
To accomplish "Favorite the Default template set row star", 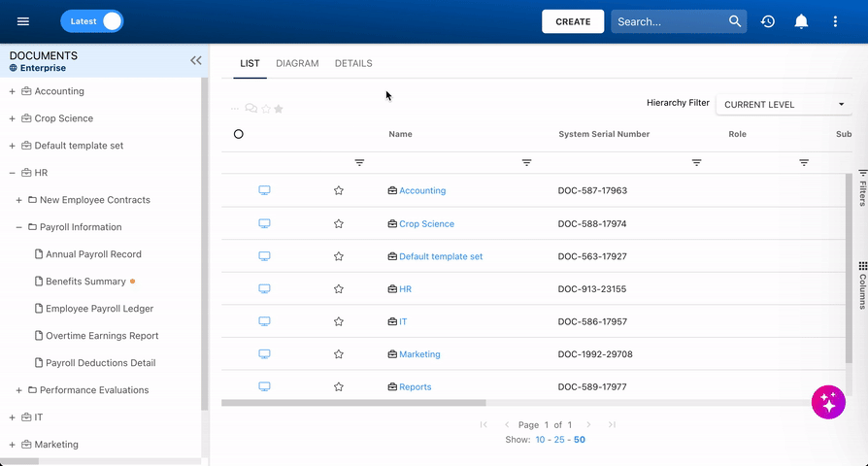I will (x=339, y=256).
